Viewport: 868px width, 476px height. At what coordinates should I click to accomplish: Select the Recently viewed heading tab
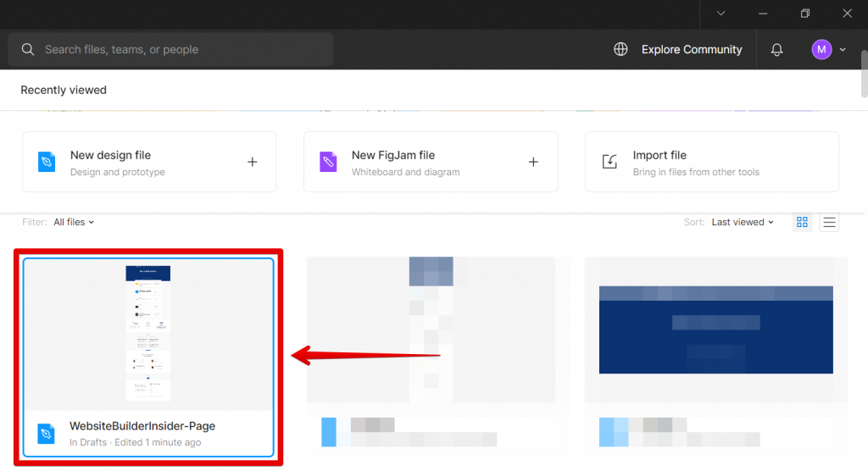(64, 90)
